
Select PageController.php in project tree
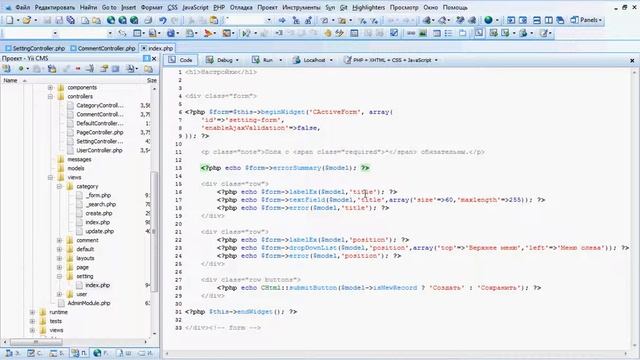click(100, 133)
